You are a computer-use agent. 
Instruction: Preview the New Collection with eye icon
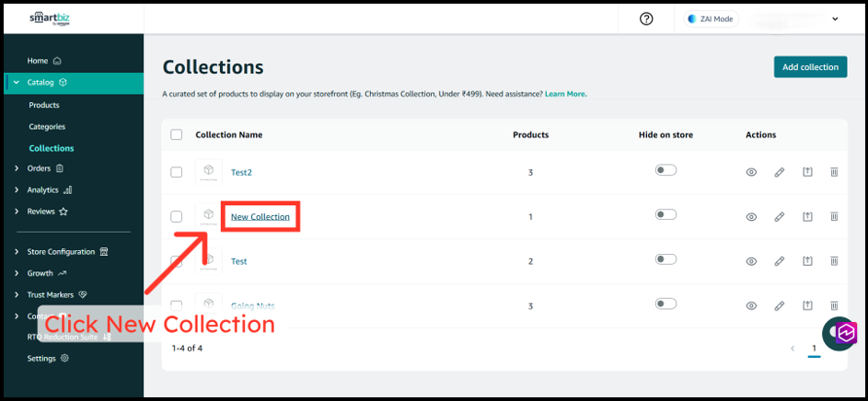click(x=751, y=217)
